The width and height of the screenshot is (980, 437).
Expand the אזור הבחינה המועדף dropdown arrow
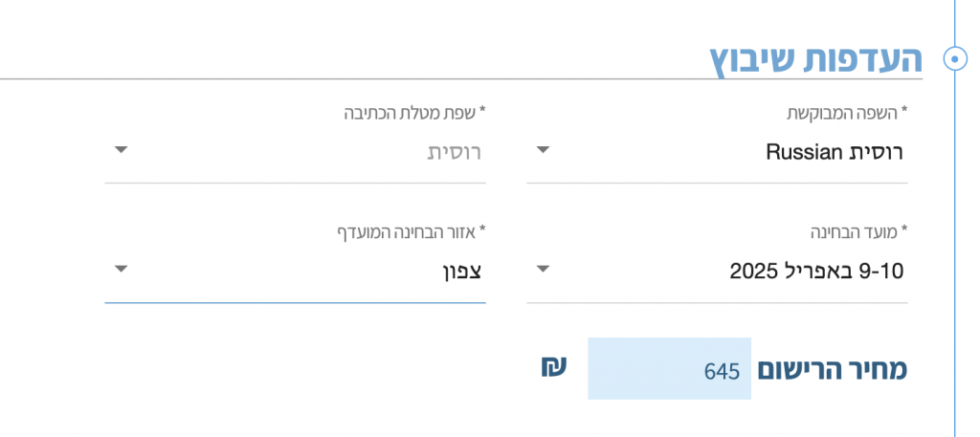[x=122, y=269]
